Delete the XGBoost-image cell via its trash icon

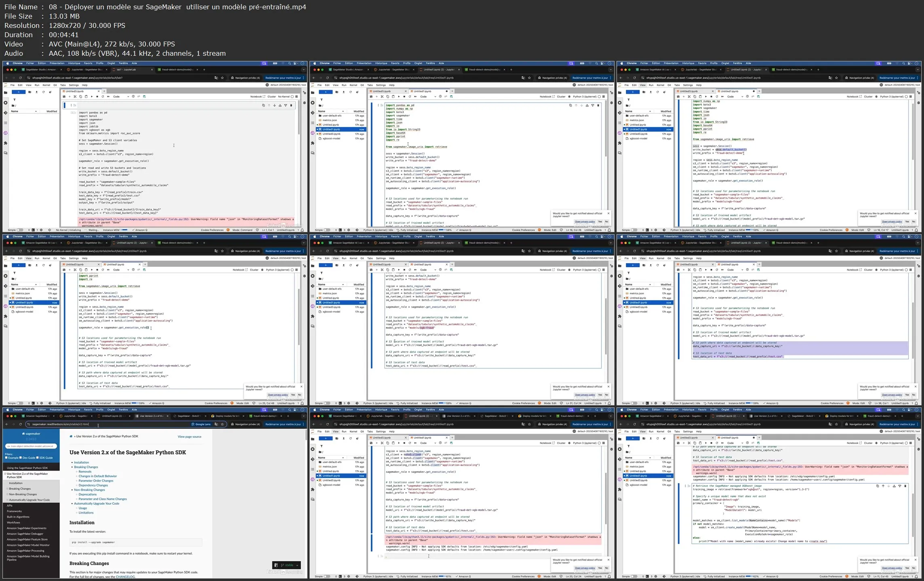point(905,486)
